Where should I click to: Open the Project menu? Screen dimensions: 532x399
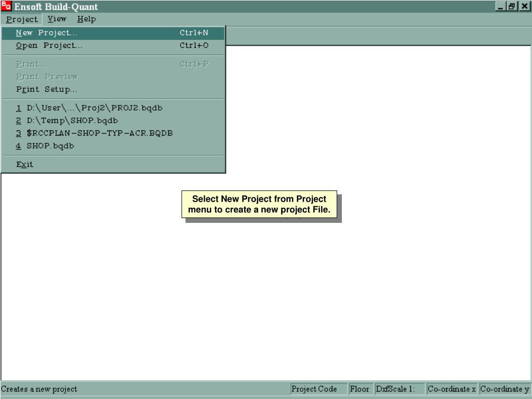22,19
